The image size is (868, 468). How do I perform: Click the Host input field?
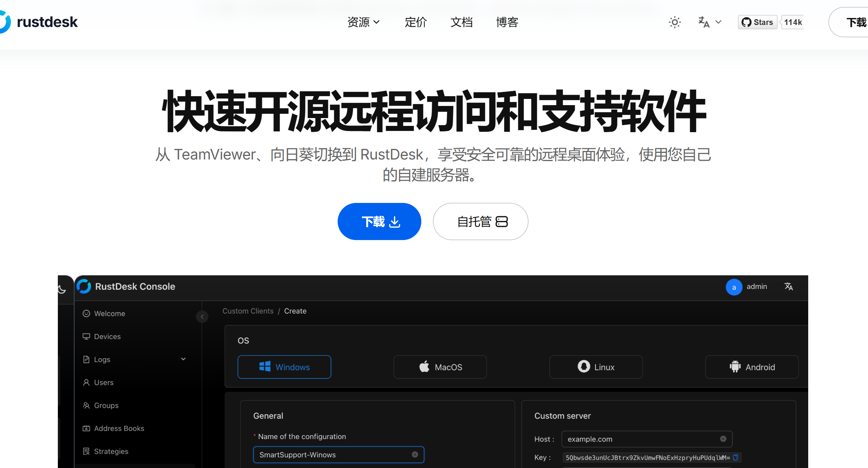tap(647, 439)
